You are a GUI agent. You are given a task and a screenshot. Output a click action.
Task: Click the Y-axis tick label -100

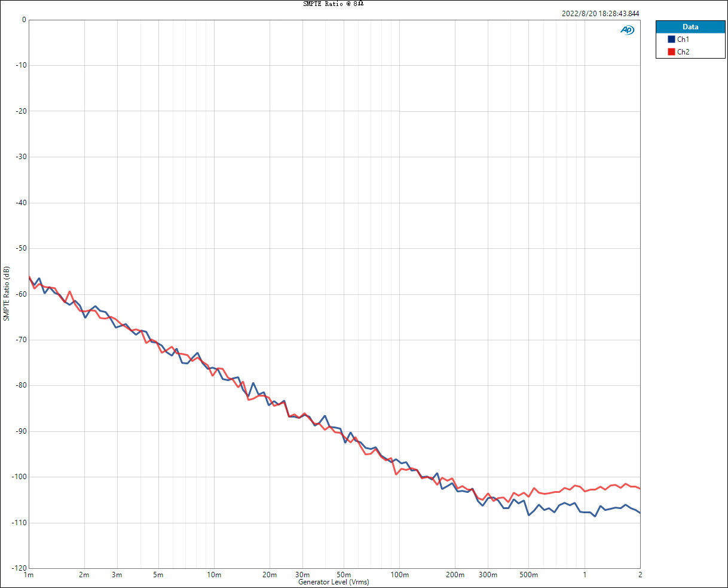pos(19,477)
